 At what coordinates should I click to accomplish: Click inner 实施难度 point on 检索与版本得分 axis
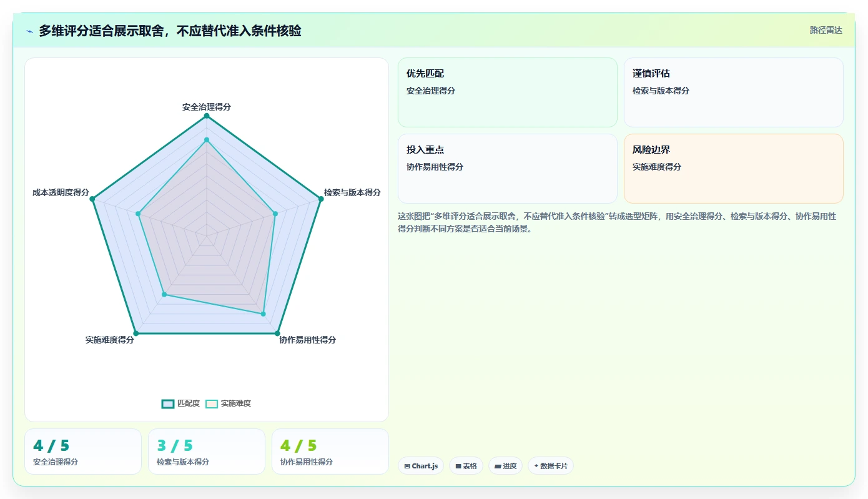[x=275, y=214]
